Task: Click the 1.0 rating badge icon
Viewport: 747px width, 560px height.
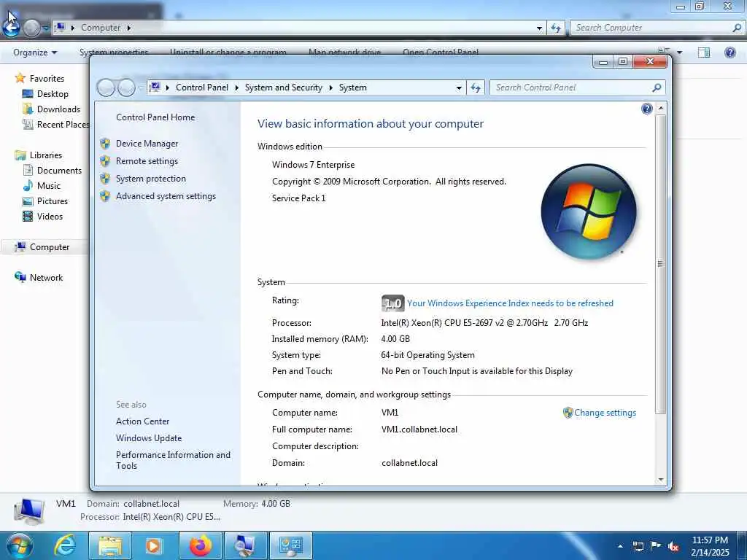Action: (x=392, y=303)
